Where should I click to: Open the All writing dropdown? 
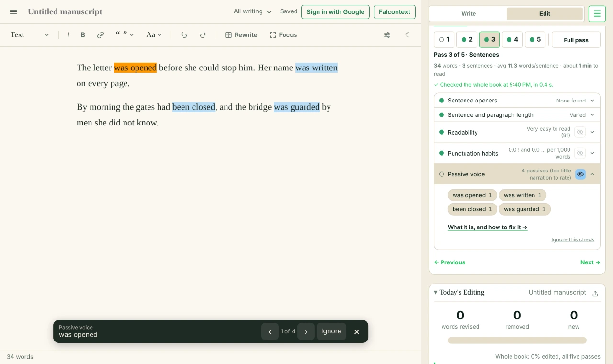point(252,11)
